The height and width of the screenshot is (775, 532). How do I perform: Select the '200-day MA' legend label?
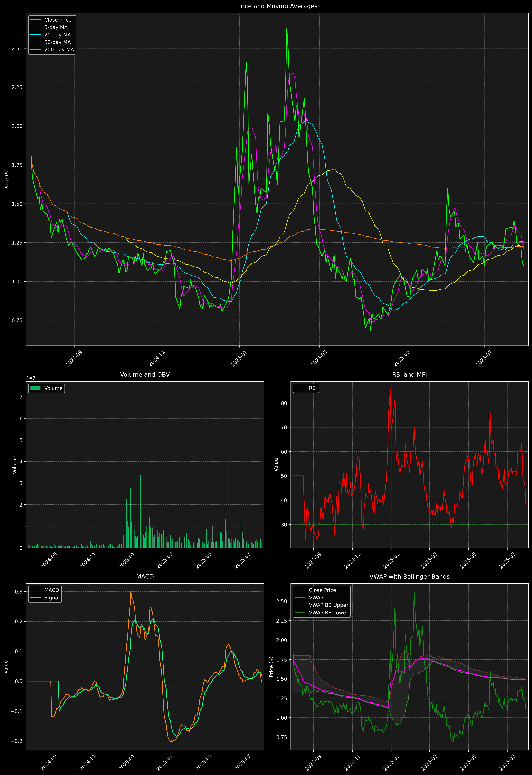59,50
